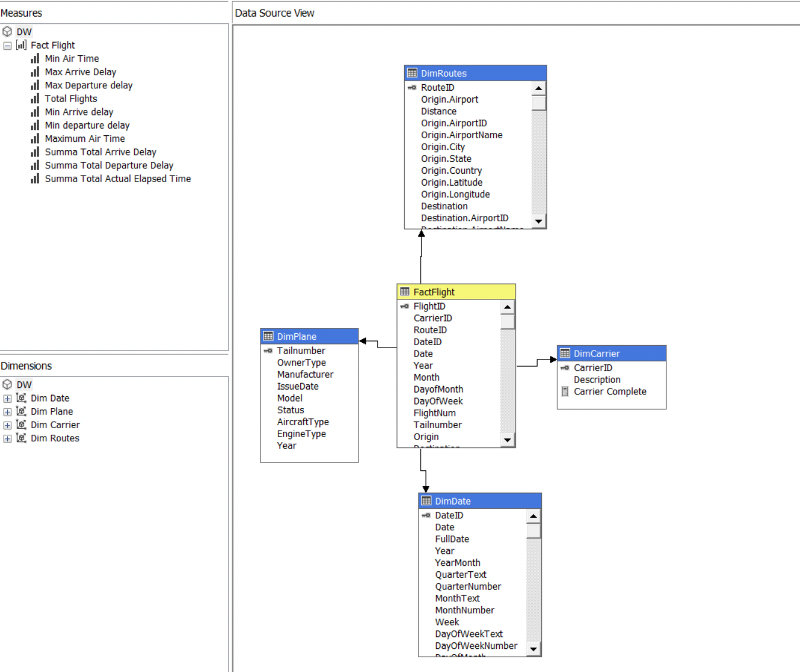
Task: Click the DW cube icon in Measures panel
Action: [x=8, y=31]
